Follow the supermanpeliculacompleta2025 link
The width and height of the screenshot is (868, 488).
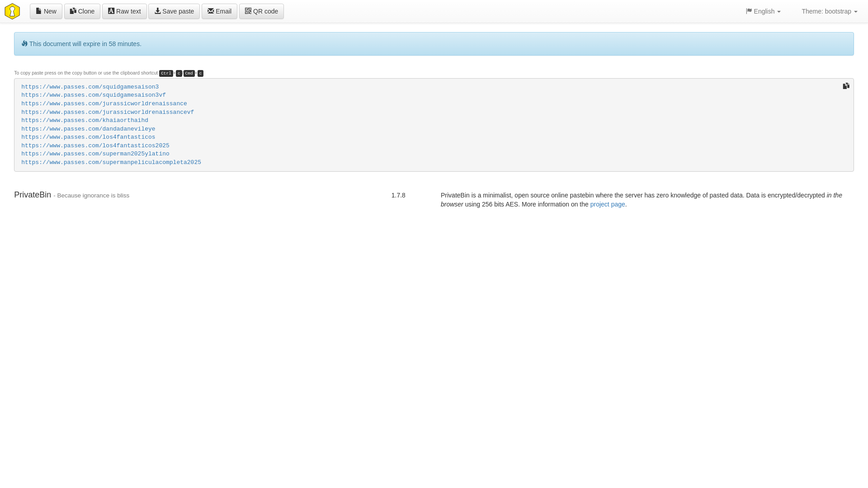111,162
